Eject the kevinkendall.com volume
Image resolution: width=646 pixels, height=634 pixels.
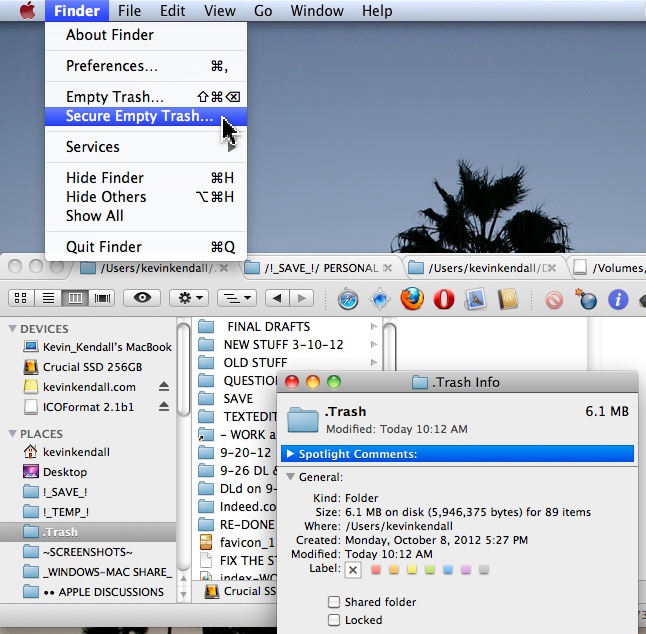(164, 387)
